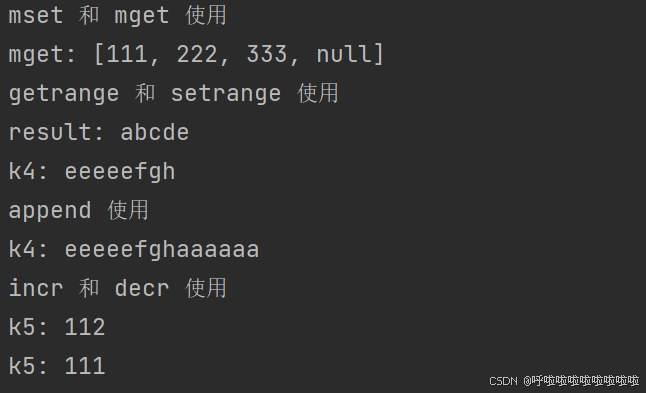This screenshot has width=646, height=393.
Task: Click the 'mset 和 mget 使用' output line
Action: (x=117, y=16)
